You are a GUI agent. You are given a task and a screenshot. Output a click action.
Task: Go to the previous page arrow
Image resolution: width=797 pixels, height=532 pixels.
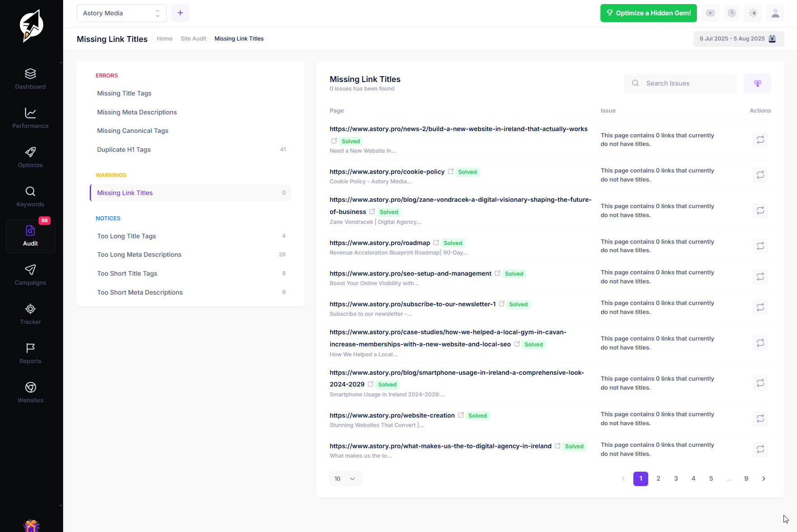coord(623,479)
